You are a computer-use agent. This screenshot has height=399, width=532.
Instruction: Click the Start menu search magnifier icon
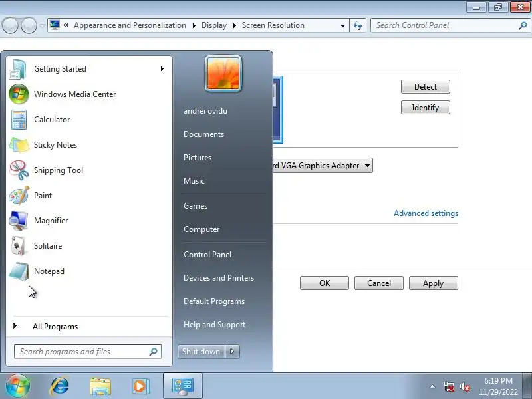click(154, 352)
